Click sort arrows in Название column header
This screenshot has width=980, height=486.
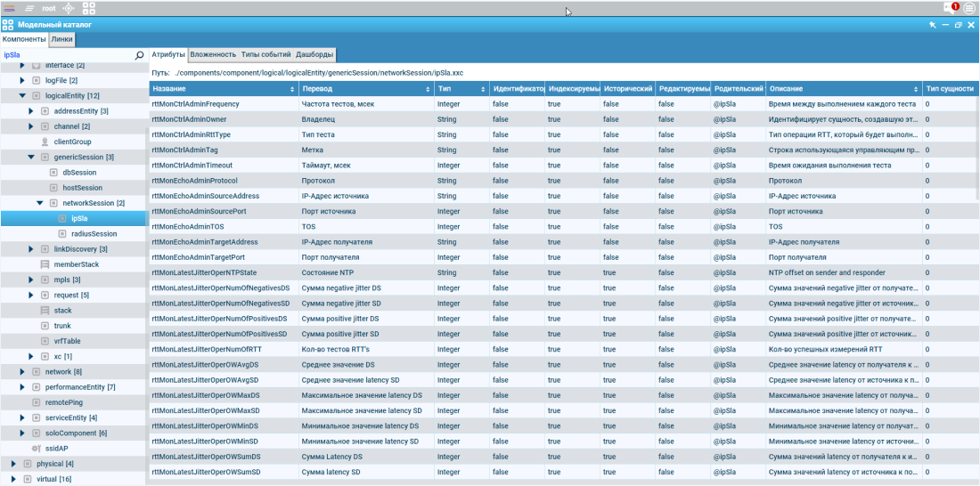click(292, 90)
